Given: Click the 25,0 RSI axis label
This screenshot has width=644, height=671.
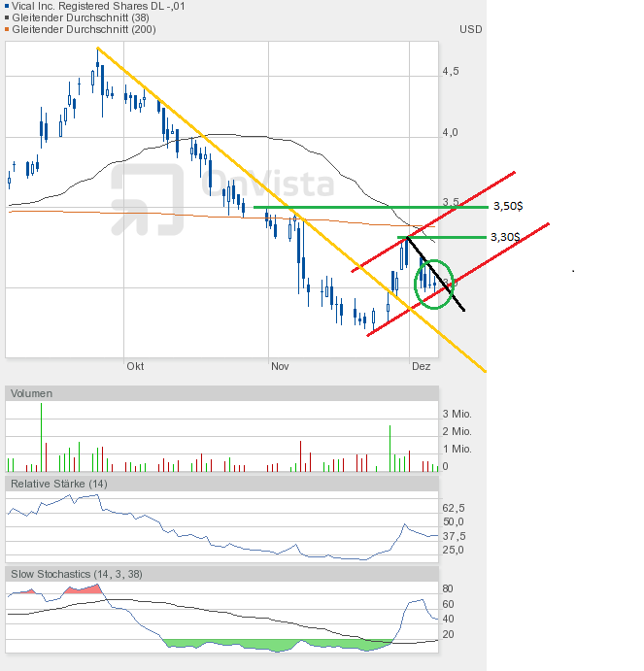Looking at the screenshot, I should click(x=454, y=550).
